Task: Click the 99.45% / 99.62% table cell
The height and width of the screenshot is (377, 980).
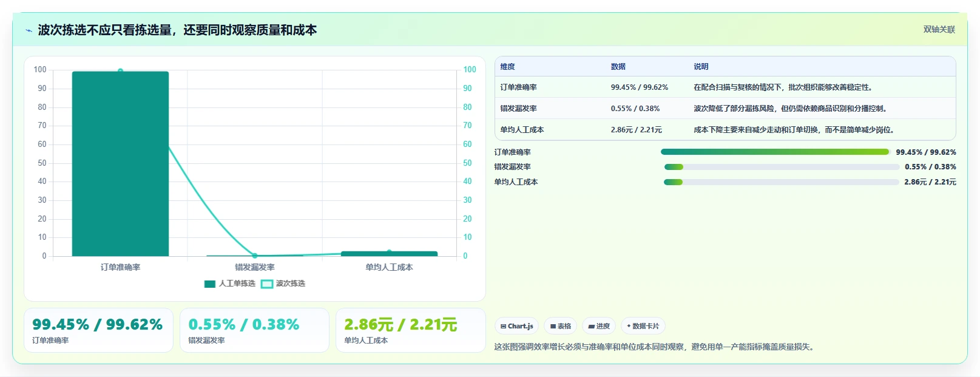Action: 640,87
